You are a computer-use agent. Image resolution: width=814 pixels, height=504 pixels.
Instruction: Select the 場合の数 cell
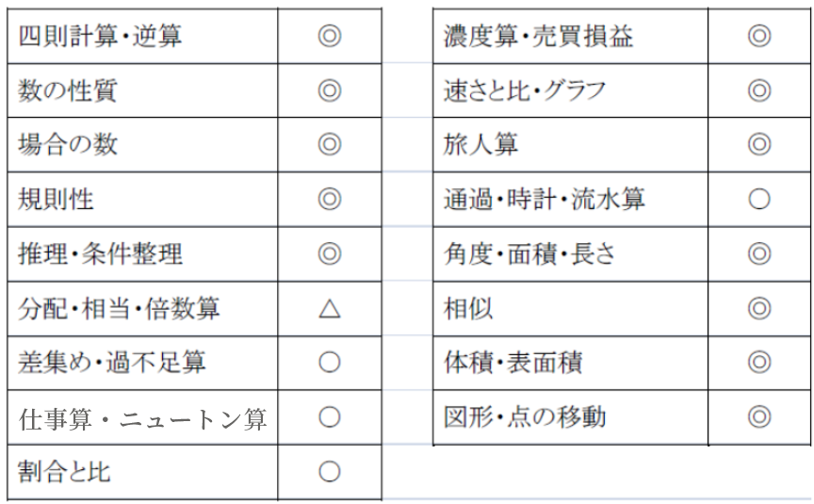pyautogui.click(x=143, y=144)
